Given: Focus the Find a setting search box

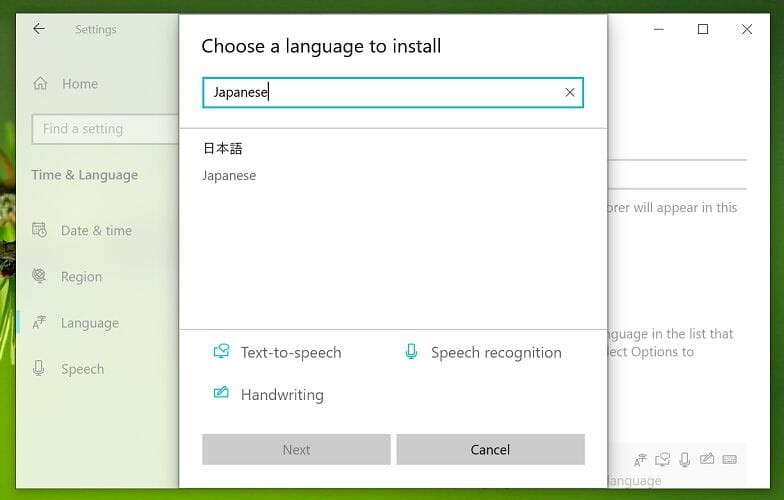Looking at the screenshot, I should (105, 128).
